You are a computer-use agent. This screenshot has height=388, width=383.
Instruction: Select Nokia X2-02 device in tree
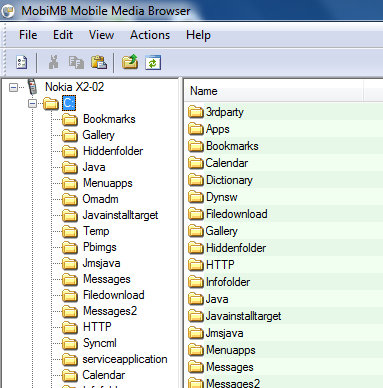point(74,87)
